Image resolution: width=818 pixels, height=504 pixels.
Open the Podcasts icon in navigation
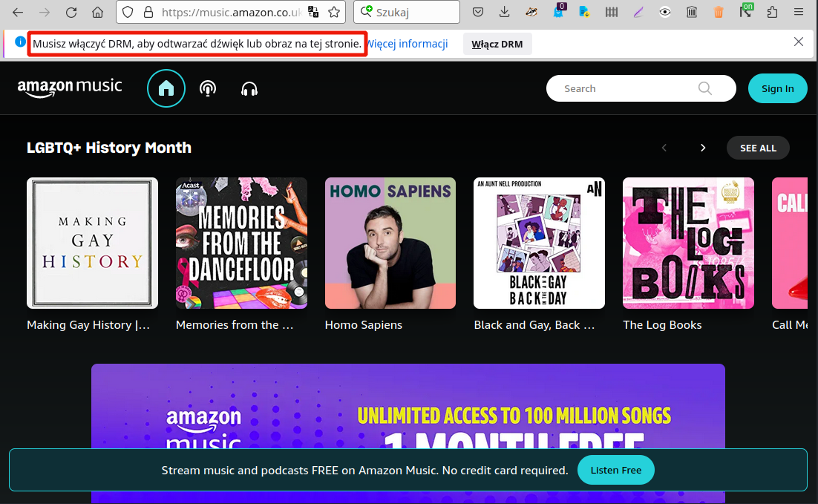pos(208,89)
